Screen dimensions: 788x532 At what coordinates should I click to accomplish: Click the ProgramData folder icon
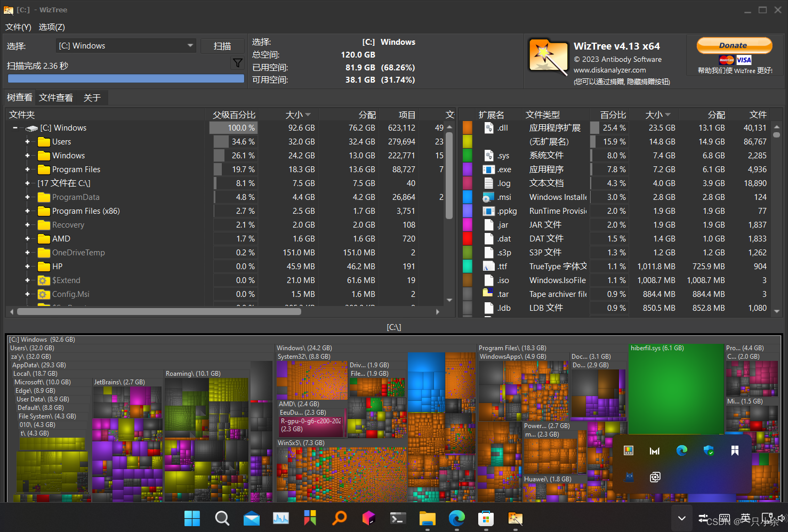click(44, 197)
